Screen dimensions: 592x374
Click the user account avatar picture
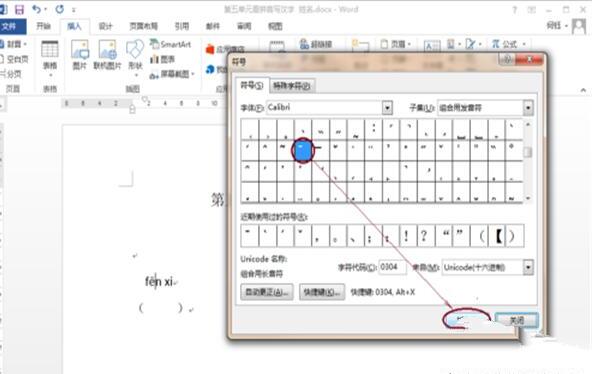[x=579, y=26]
